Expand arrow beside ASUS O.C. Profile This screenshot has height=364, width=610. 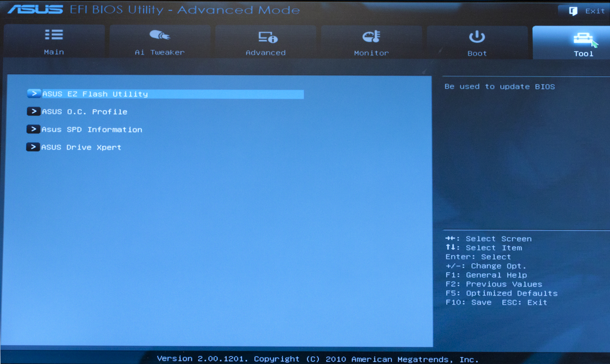pyautogui.click(x=34, y=111)
